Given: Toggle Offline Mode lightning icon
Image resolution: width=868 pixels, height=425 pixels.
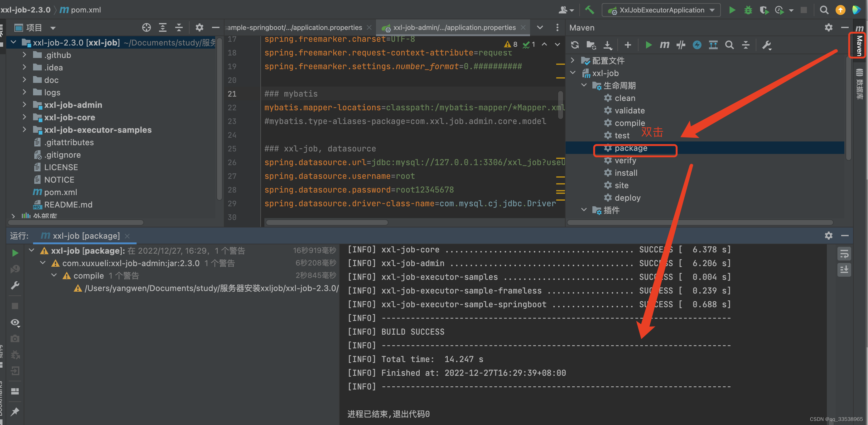Looking at the screenshot, I should pyautogui.click(x=697, y=45).
